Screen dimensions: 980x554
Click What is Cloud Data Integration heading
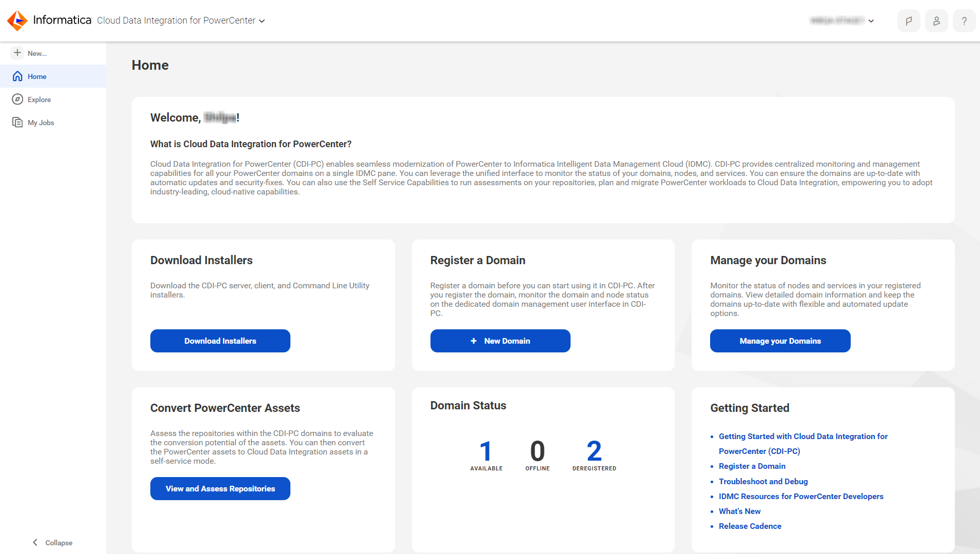point(251,144)
